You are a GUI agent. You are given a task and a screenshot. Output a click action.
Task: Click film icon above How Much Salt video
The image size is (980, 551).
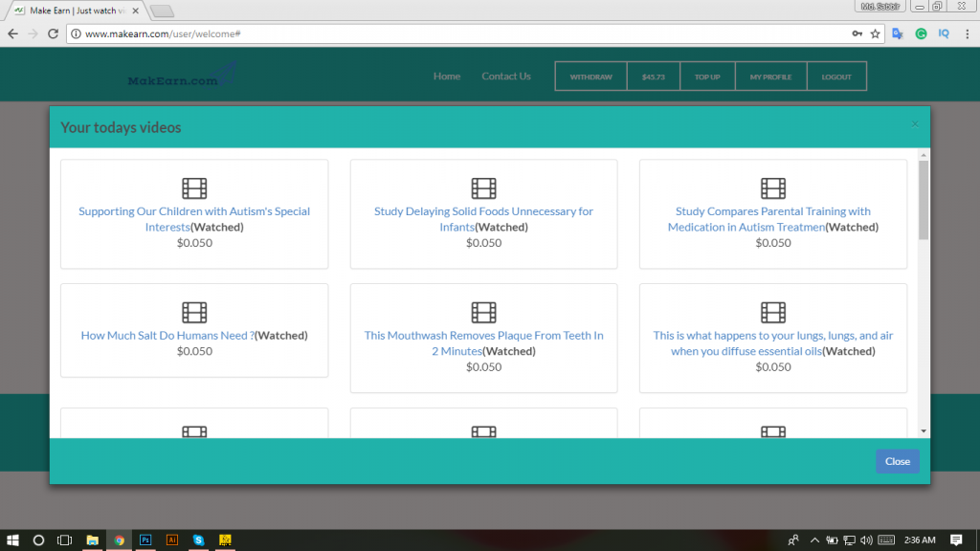(194, 313)
